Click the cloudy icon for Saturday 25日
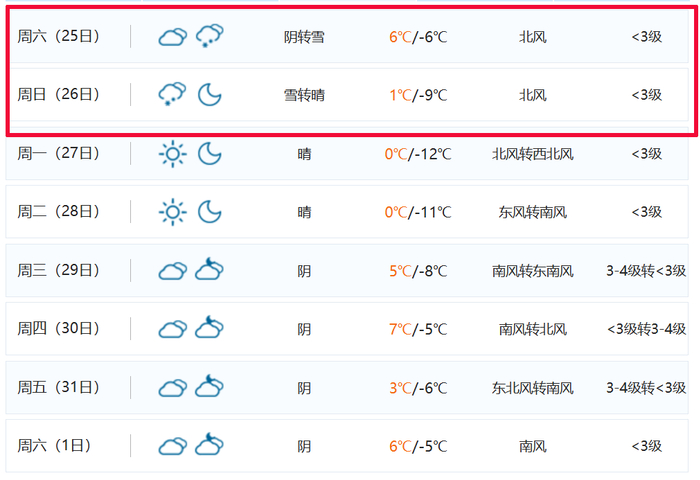 [172, 37]
